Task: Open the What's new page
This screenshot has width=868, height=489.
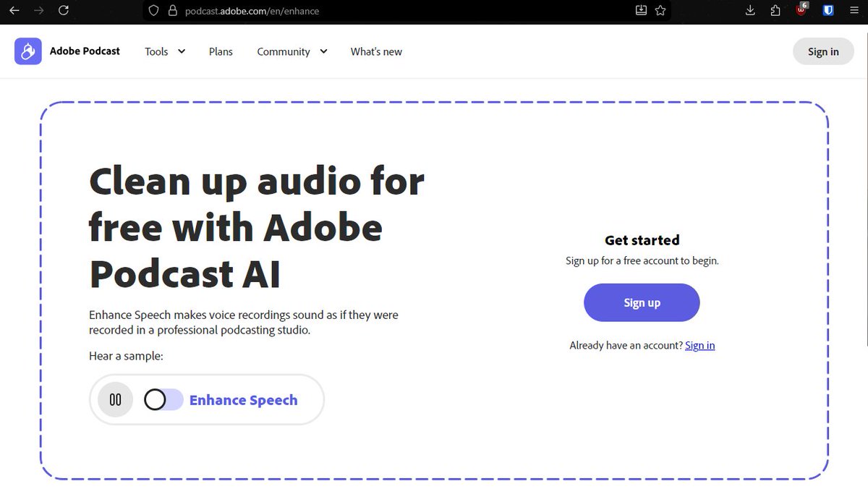Action: (x=376, y=51)
